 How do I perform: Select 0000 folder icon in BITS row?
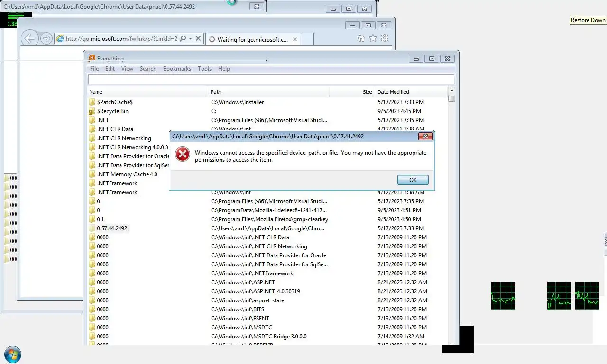(92, 309)
